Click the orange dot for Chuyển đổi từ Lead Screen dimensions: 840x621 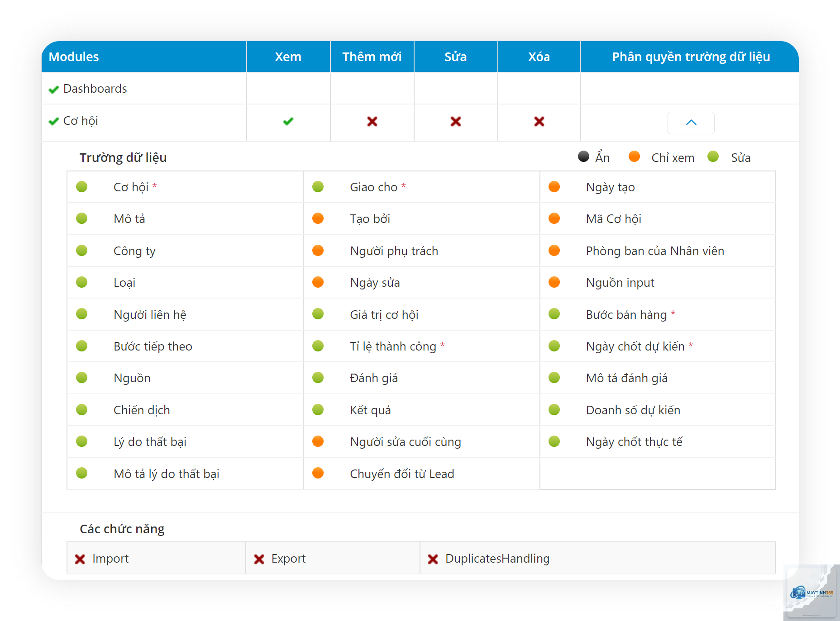[x=318, y=473]
